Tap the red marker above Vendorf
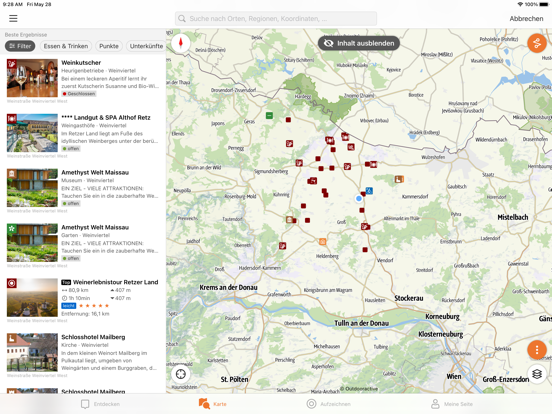 click(x=365, y=250)
